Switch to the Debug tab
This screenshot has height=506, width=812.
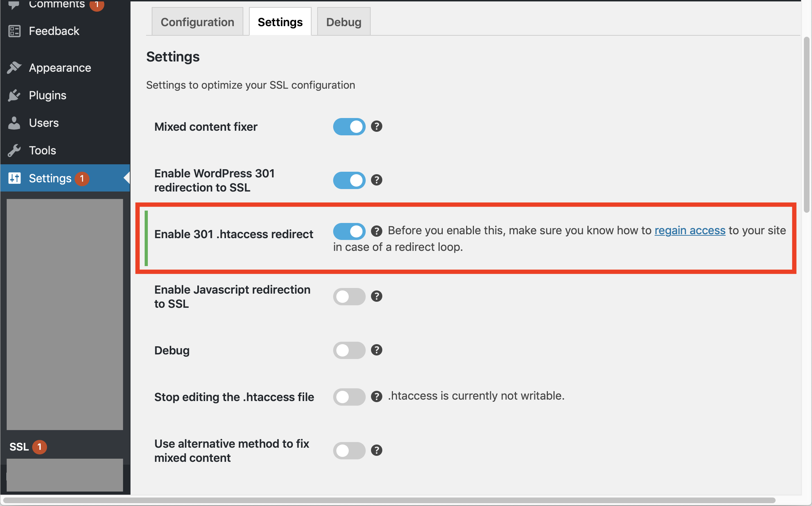point(344,22)
